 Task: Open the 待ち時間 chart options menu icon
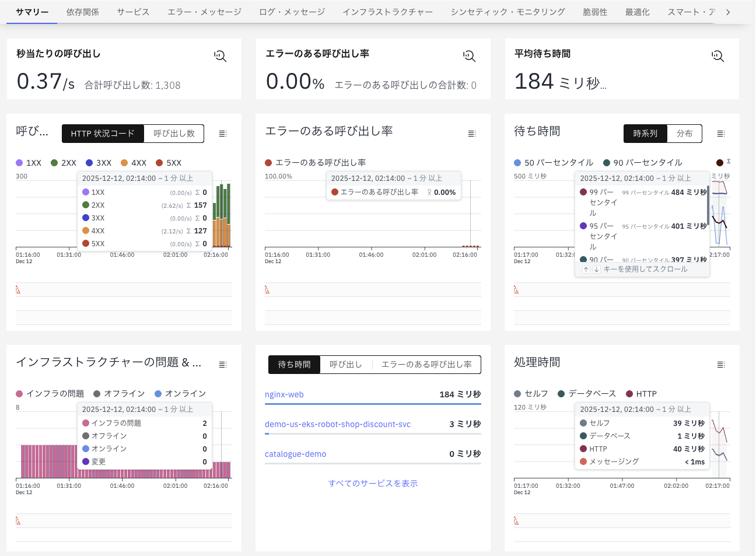pyautogui.click(x=721, y=134)
